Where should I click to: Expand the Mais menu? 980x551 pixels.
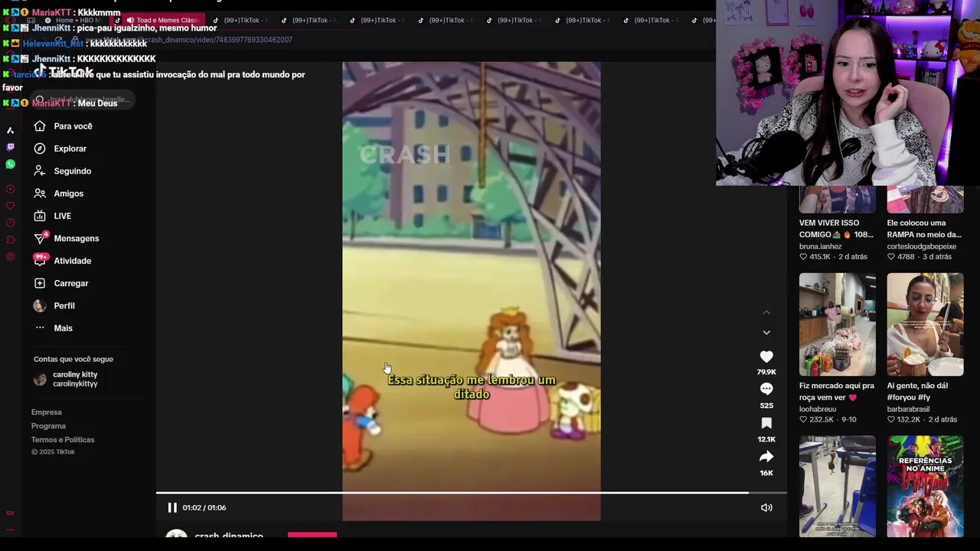tap(54, 328)
